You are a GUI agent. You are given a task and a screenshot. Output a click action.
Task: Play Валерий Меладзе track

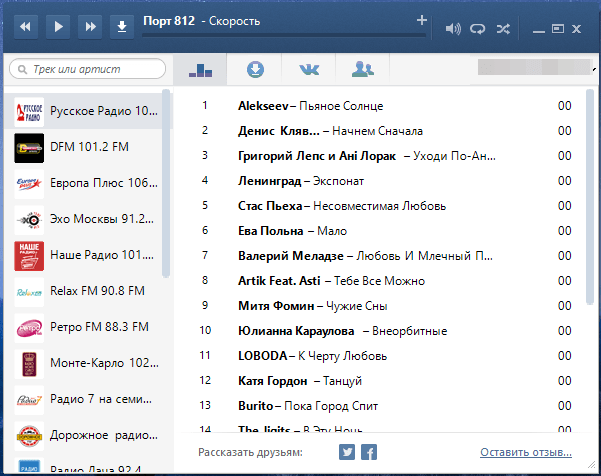click(381, 256)
